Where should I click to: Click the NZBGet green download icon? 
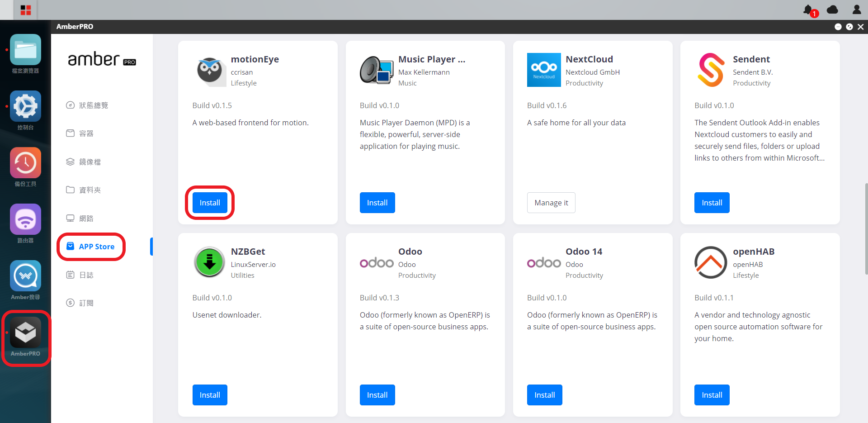209,262
